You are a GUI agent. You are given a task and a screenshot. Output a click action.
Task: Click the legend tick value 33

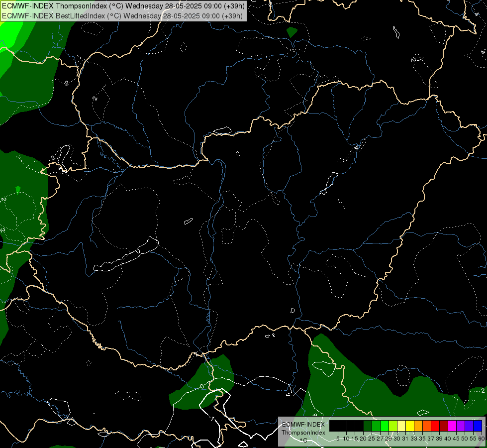coord(414,439)
